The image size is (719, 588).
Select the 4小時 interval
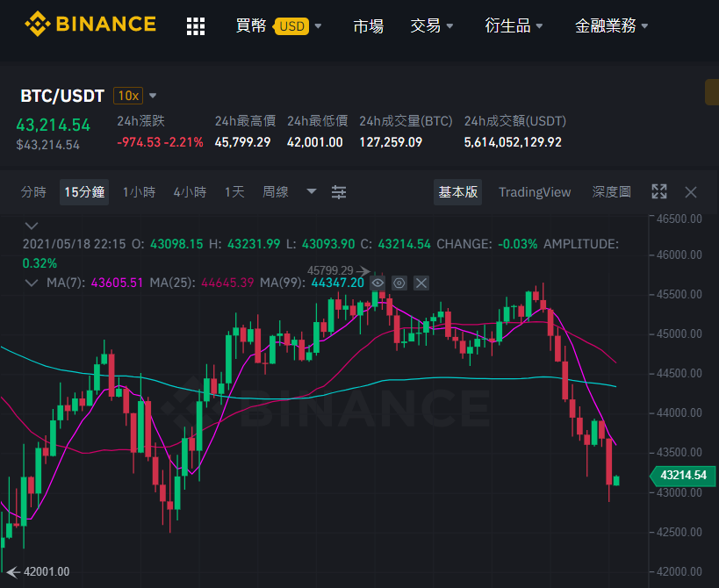tap(190, 192)
